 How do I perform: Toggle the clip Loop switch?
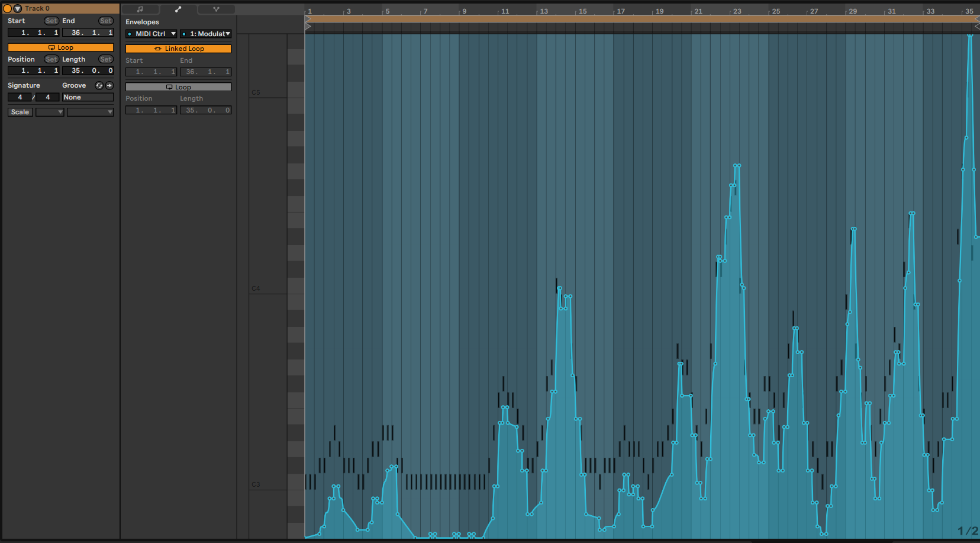(x=60, y=47)
